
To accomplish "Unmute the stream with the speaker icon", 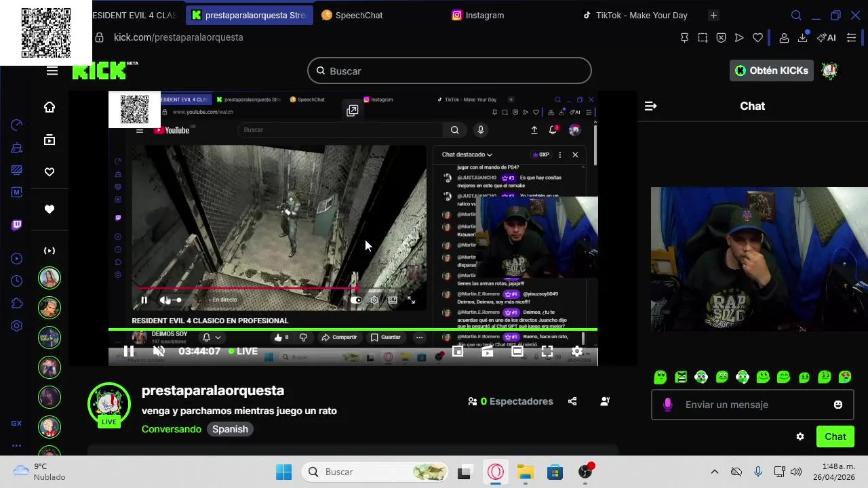I will point(159,351).
